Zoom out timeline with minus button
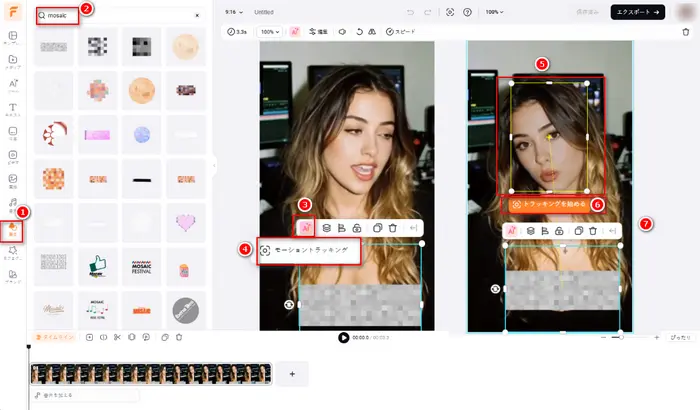Image resolution: width=700 pixels, height=410 pixels. pyautogui.click(x=604, y=338)
